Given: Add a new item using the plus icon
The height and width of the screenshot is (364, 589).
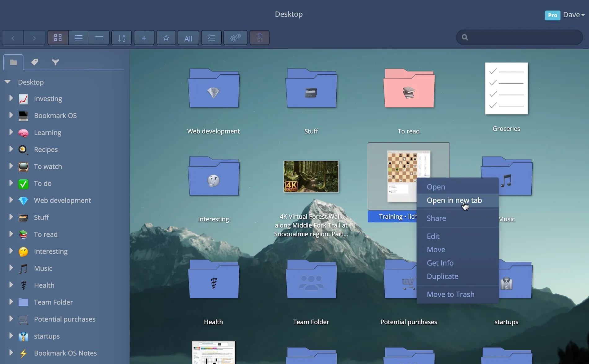Looking at the screenshot, I should tap(144, 38).
